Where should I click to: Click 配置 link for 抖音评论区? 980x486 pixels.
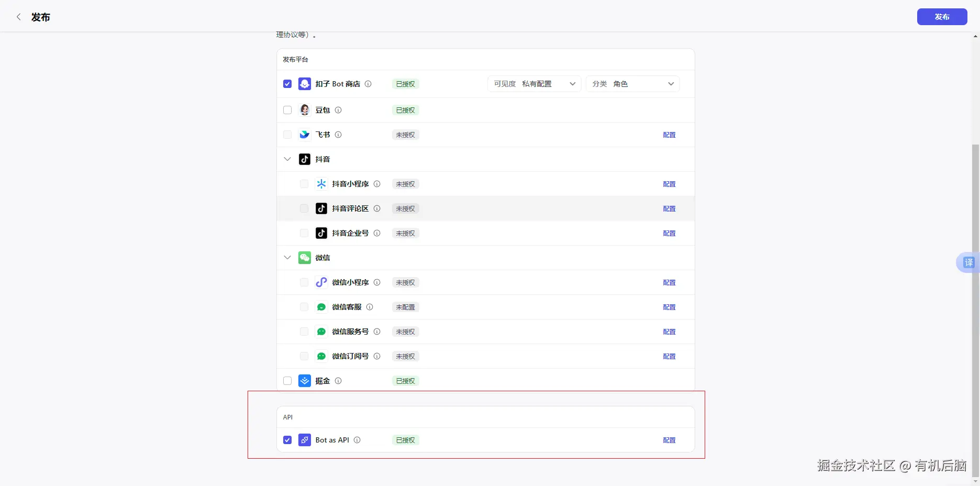click(669, 208)
